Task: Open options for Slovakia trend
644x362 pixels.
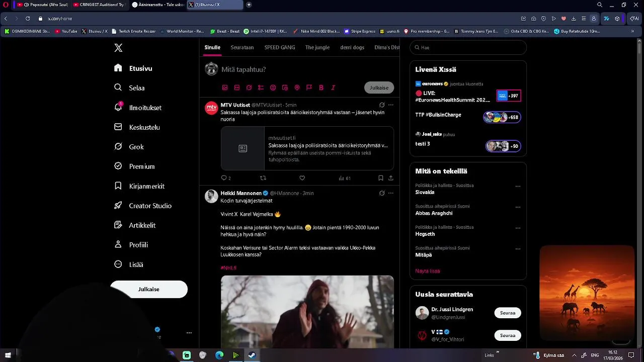Action: (x=518, y=186)
